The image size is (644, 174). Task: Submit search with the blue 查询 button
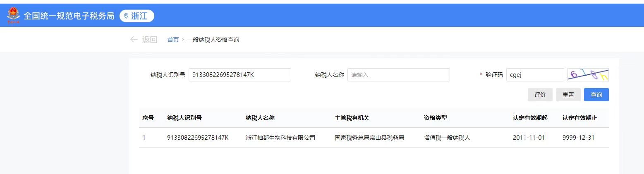(x=596, y=95)
